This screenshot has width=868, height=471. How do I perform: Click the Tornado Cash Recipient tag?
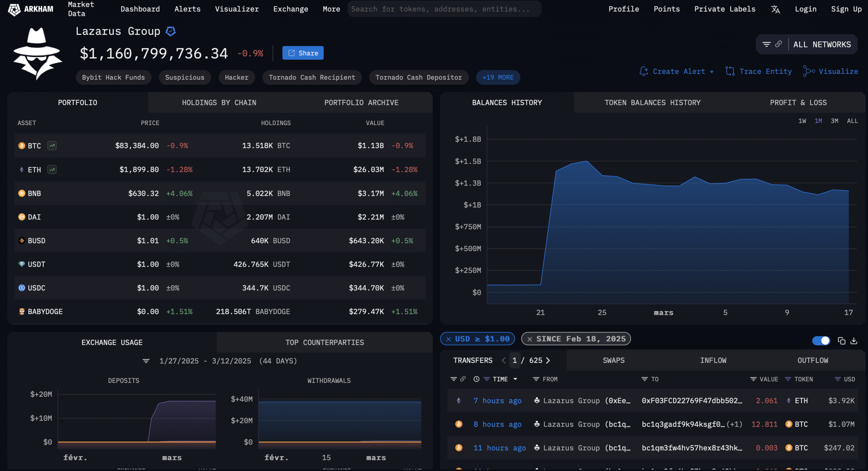click(312, 78)
